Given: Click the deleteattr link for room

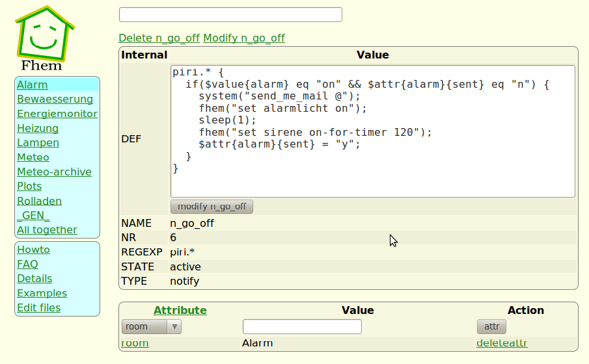Looking at the screenshot, I should pyautogui.click(x=501, y=343).
